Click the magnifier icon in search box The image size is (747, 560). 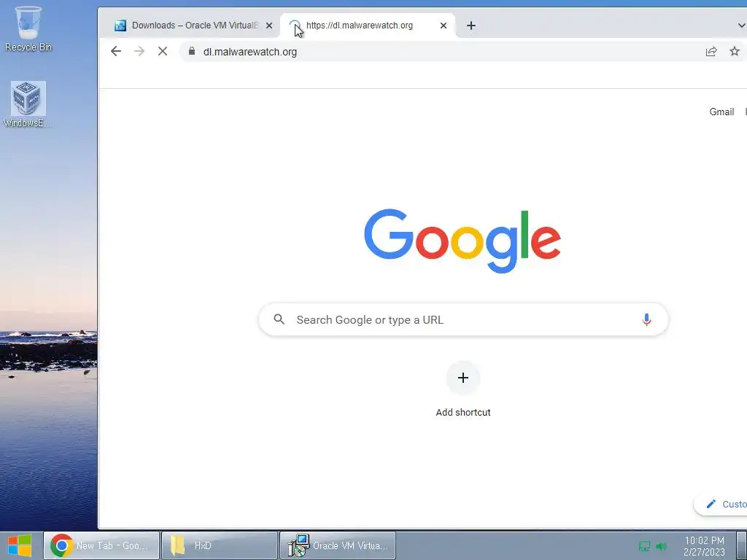[279, 319]
